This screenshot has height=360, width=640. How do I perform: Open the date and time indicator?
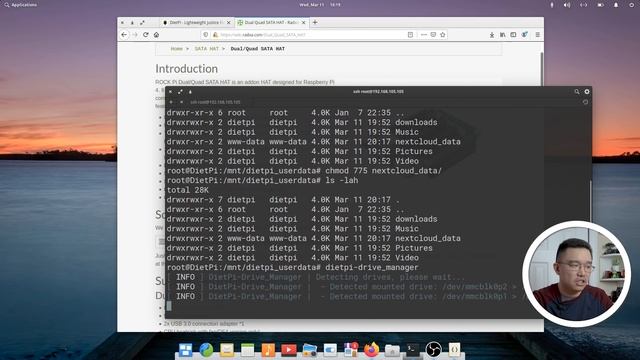pyautogui.click(x=320, y=5)
